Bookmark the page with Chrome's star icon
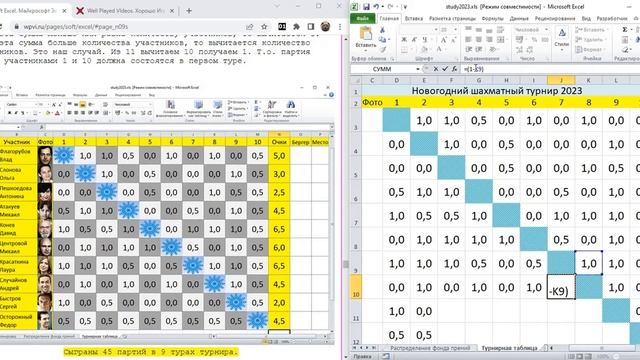Screen dimensions: 640x360 [x=264, y=27]
